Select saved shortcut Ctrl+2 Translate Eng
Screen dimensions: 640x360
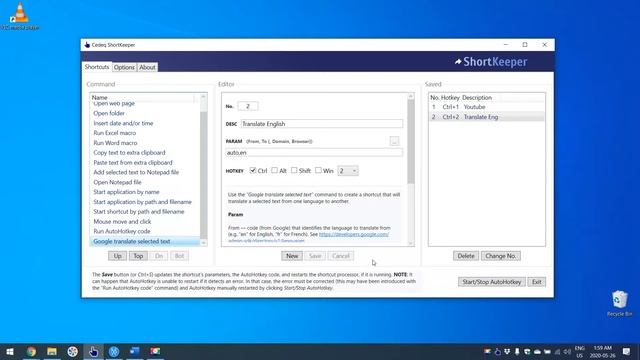[x=487, y=117]
